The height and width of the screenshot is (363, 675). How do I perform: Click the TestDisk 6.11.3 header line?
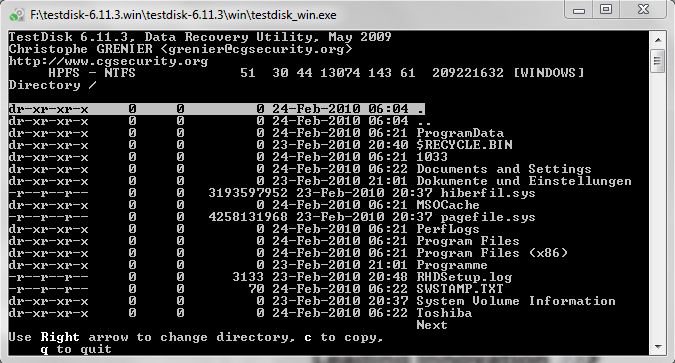pyautogui.click(x=200, y=37)
